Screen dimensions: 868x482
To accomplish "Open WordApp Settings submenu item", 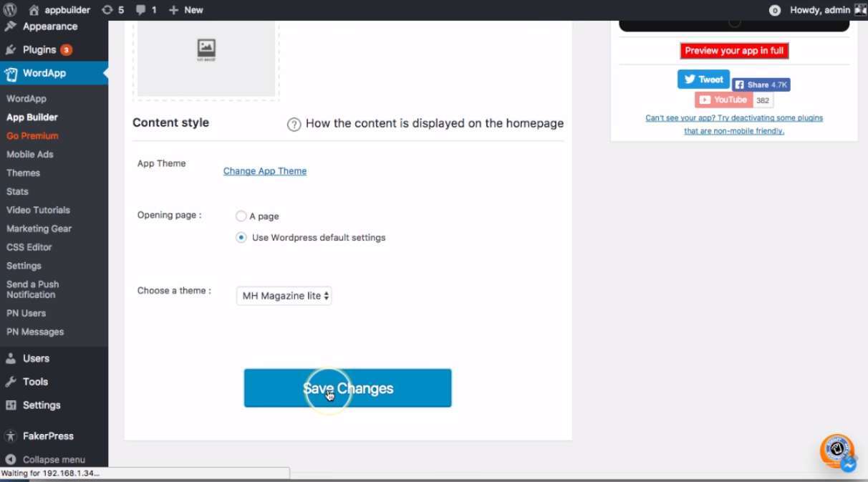I will [24, 266].
